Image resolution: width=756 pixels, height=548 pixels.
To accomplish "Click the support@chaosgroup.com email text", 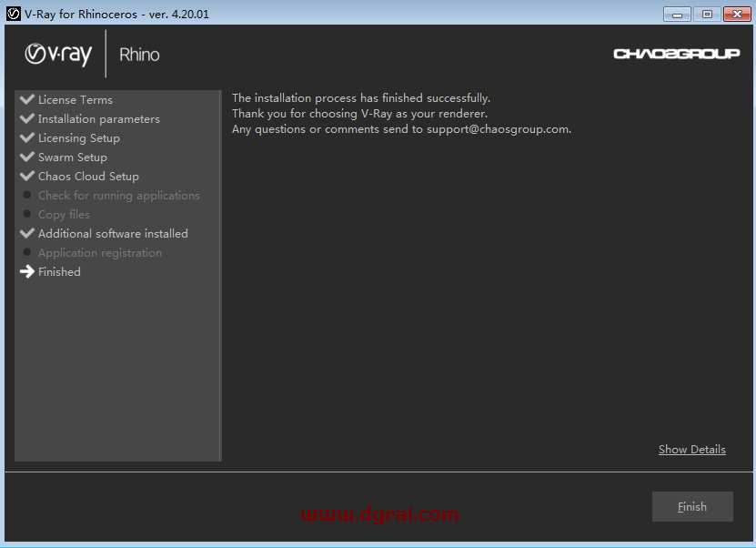I will click(498, 129).
